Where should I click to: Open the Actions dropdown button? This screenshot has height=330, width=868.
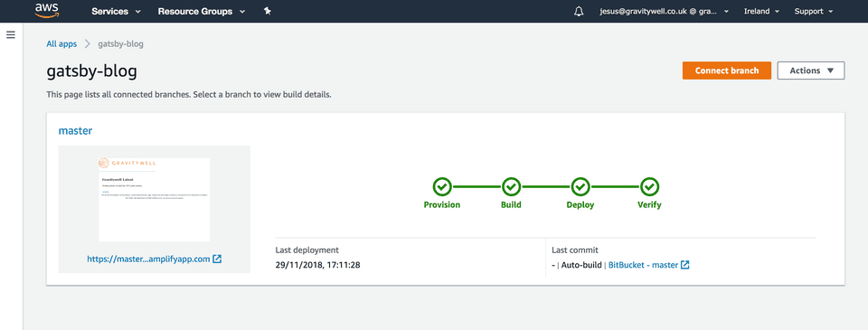tap(811, 71)
